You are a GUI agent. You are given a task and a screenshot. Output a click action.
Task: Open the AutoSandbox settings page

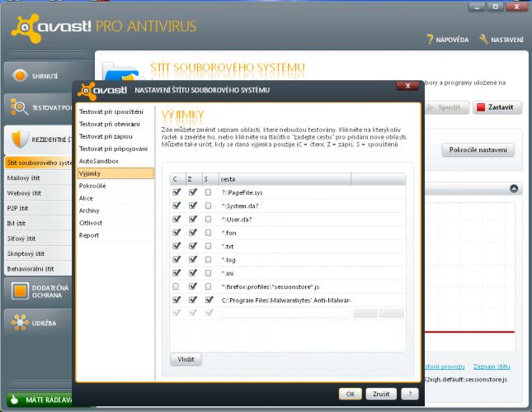coord(115,161)
